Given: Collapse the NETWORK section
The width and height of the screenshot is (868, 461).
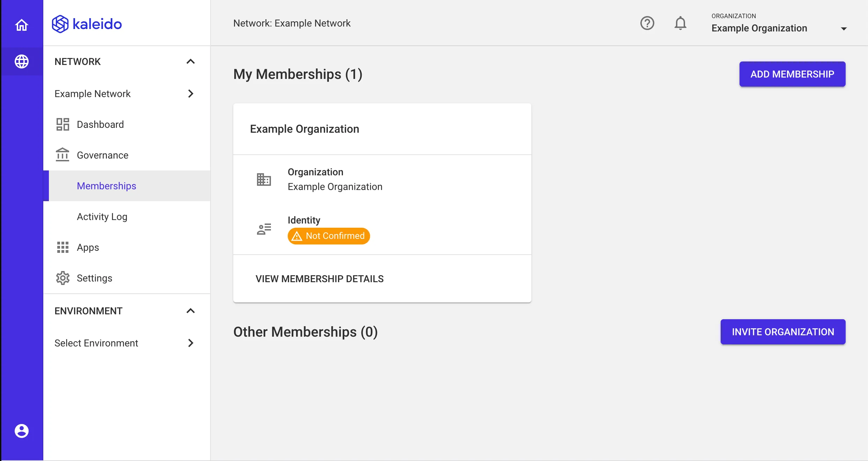Looking at the screenshot, I should click(191, 61).
